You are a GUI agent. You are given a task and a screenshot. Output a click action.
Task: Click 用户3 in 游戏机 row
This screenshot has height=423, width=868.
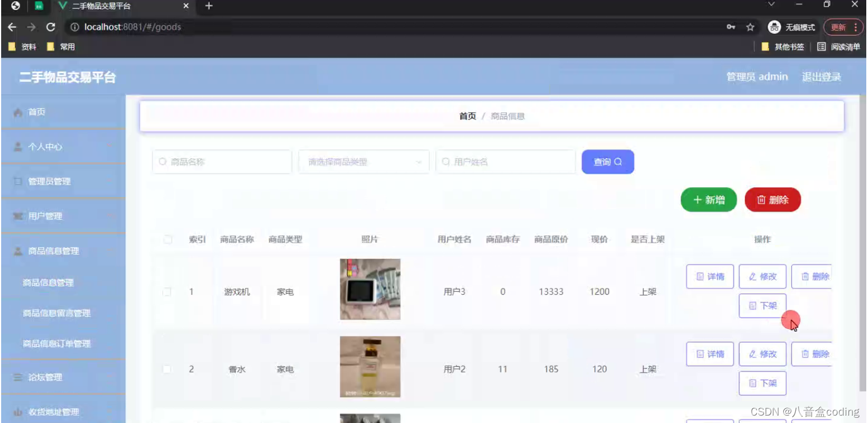click(454, 291)
